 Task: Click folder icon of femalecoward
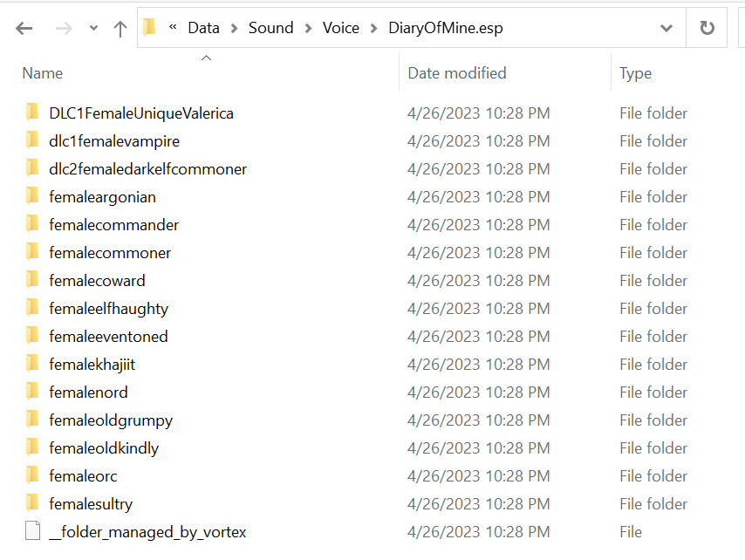coord(32,280)
